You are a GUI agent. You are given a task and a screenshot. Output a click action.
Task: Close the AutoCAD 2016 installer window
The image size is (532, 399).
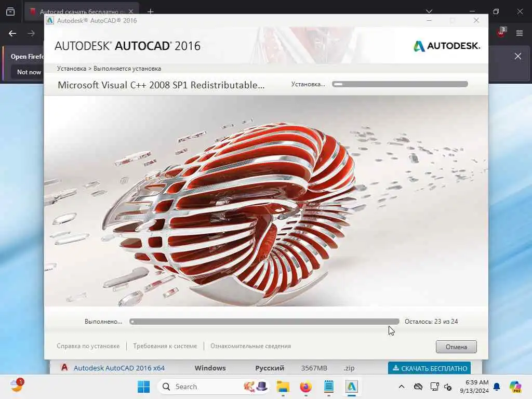point(476,20)
